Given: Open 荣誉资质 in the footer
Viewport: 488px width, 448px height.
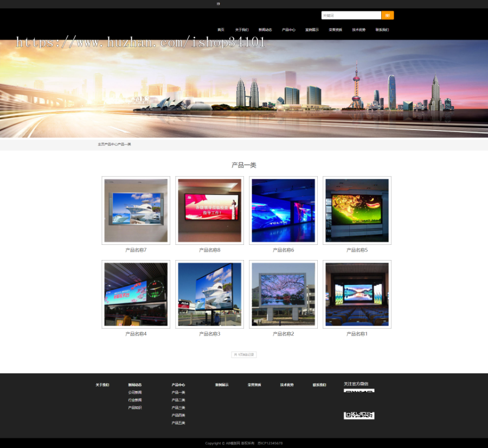Looking at the screenshot, I should coord(254,385).
